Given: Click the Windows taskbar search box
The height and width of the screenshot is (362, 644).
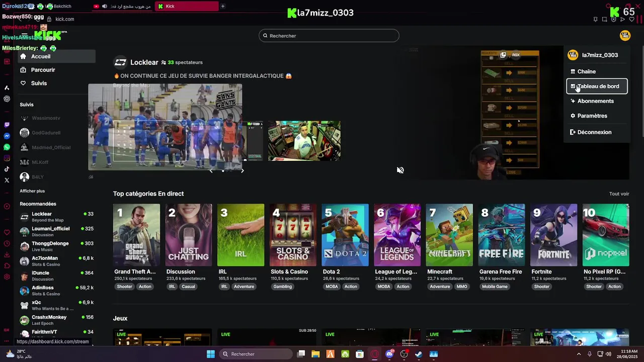Looking at the screenshot, I should click(x=256, y=354).
